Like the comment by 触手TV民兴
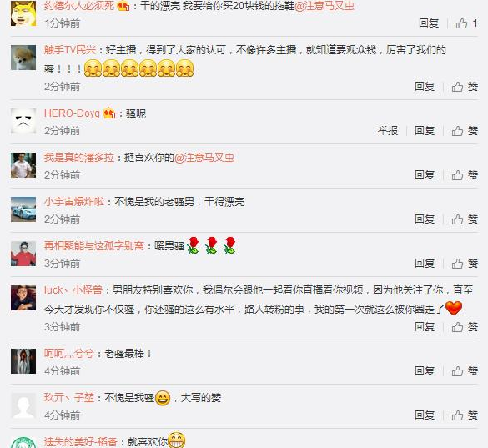This screenshot has width=488, height=448. [x=465, y=87]
